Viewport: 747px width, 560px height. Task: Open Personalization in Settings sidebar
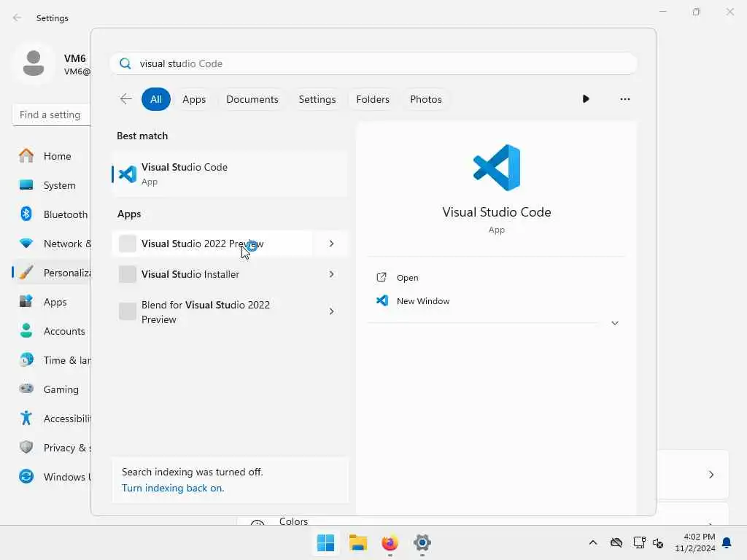pos(52,273)
